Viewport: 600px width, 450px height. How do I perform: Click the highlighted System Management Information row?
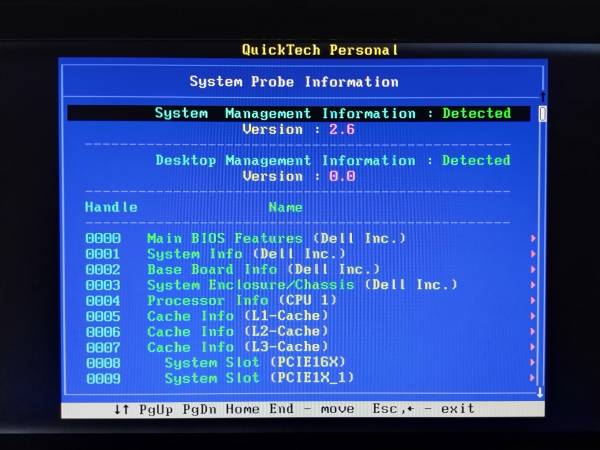[299, 113]
